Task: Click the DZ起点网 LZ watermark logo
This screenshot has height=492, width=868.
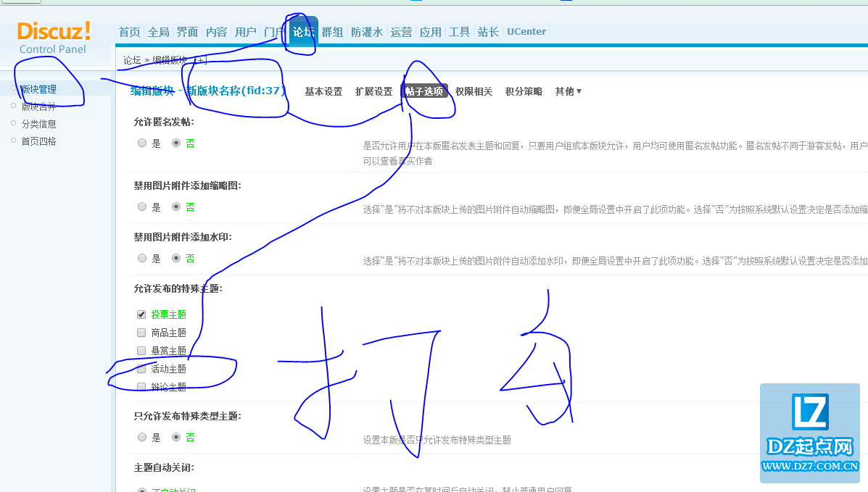Action: click(809, 433)
